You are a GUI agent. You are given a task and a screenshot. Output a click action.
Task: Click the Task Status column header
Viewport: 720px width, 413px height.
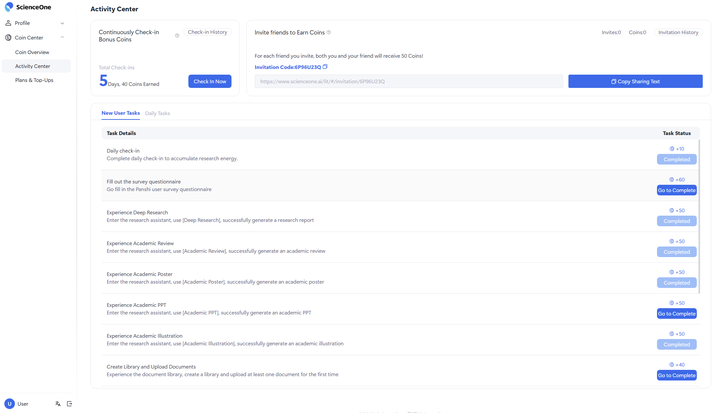677,133
